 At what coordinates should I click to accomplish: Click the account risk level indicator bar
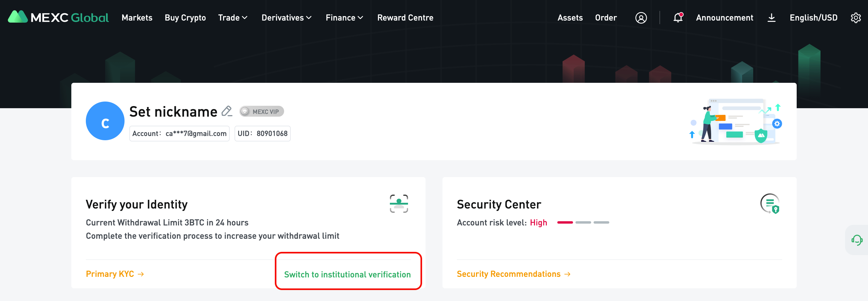583,222
